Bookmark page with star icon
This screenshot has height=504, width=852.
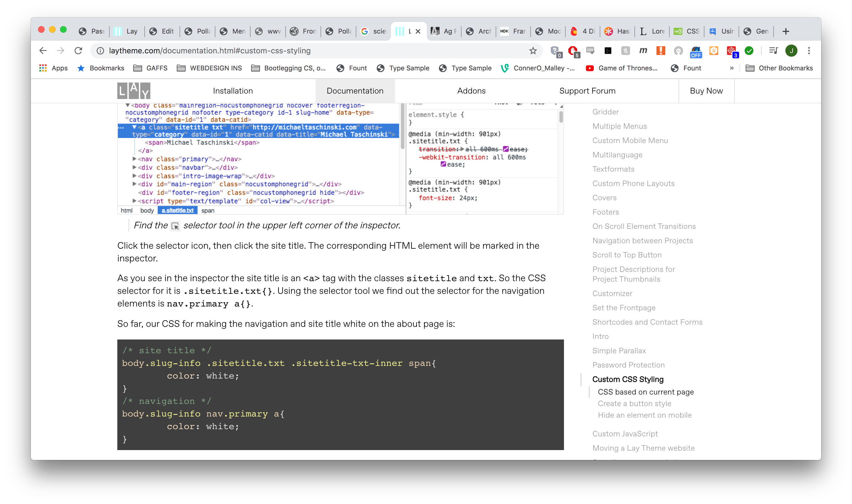(533, 51)
